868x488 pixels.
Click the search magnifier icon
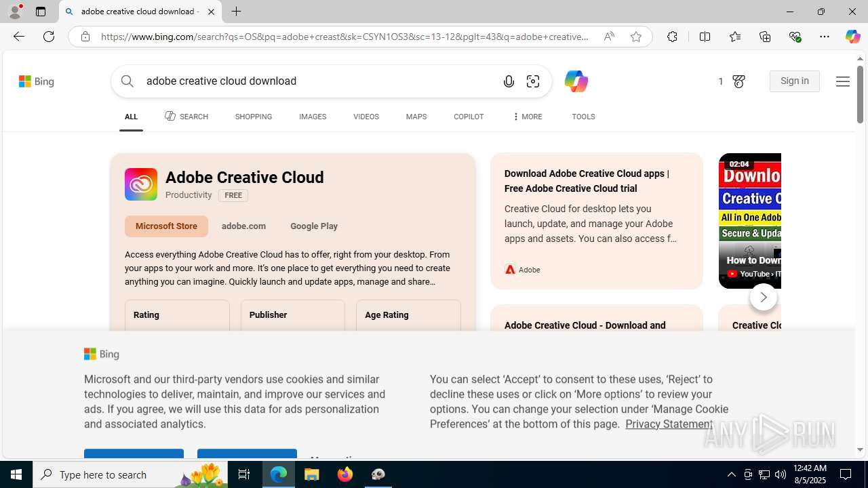[127, 81]
